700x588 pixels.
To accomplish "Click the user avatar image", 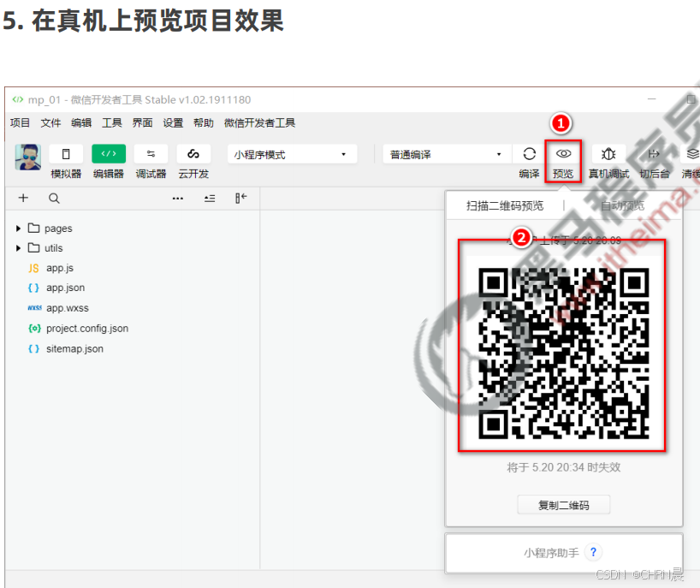I will 27,157.
